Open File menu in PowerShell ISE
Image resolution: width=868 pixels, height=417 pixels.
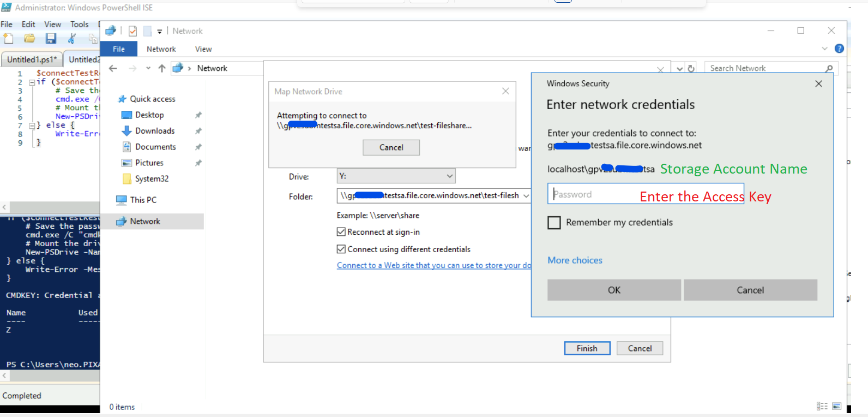(7, 24)
